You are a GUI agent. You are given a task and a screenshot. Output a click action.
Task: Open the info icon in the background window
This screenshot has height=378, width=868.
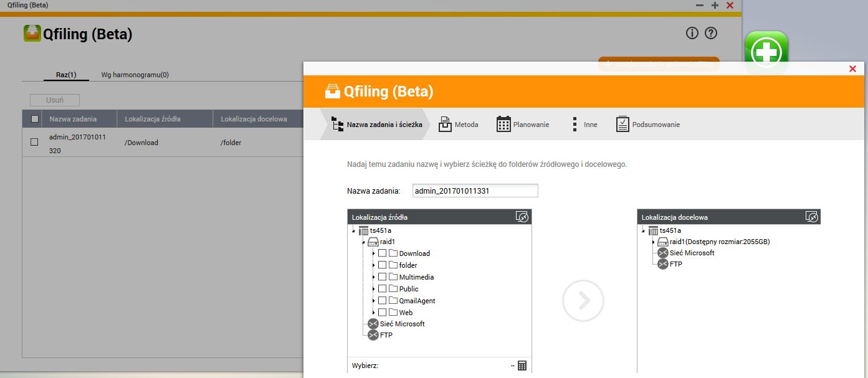[692, 34]
